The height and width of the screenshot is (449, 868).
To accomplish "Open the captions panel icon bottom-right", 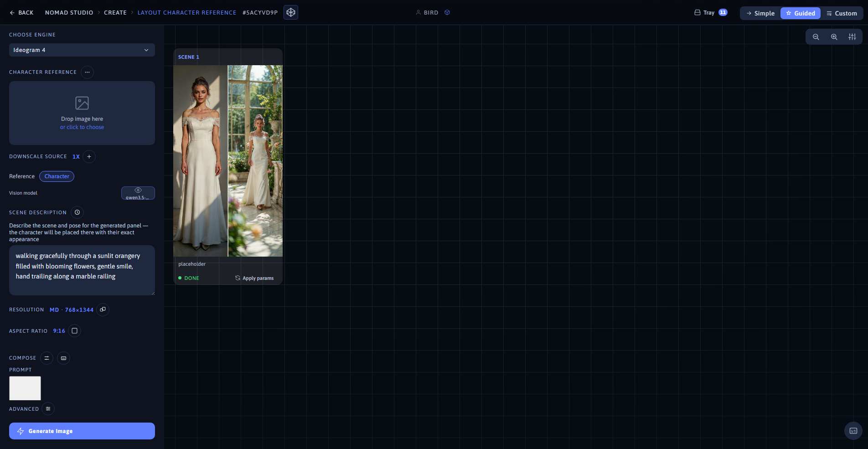I will pyautogui.click(x=853, y=431).
